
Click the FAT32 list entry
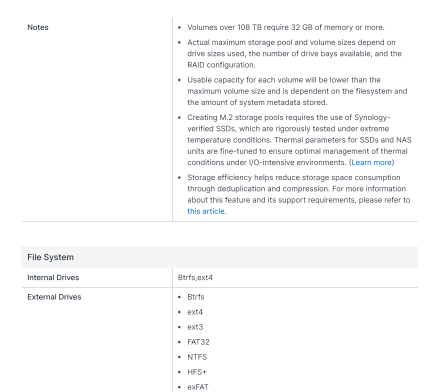[198, 342]
